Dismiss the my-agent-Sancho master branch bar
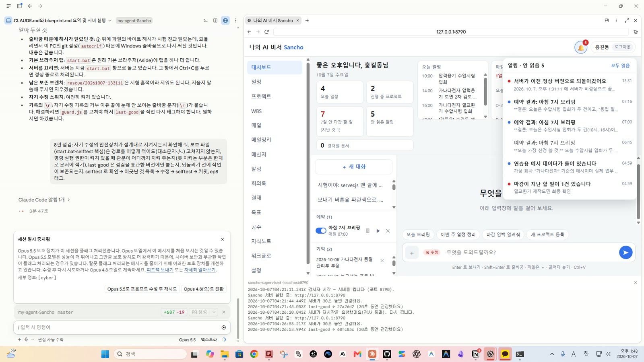 pos(224,312)
